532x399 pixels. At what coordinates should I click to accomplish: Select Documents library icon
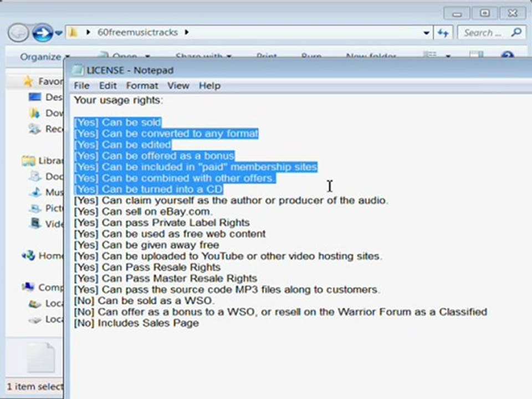[x=34, y=176]
